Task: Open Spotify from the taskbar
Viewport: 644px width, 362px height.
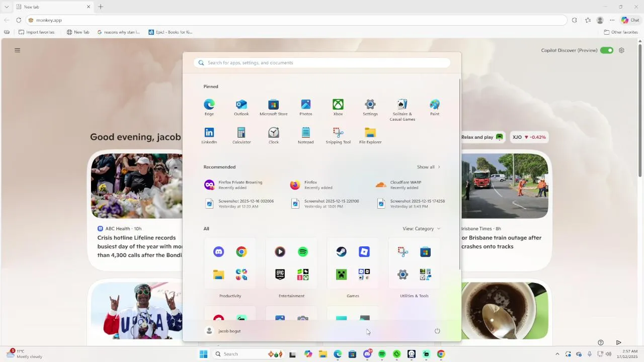Action: tap(382, 354)
